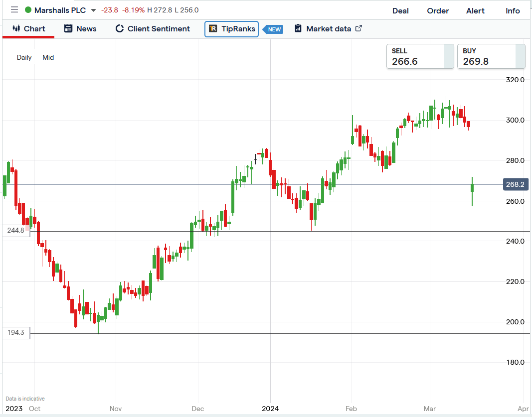Click the external link icon beside Market data
Screen dimensions: 532x417
[x=358, y=28]
